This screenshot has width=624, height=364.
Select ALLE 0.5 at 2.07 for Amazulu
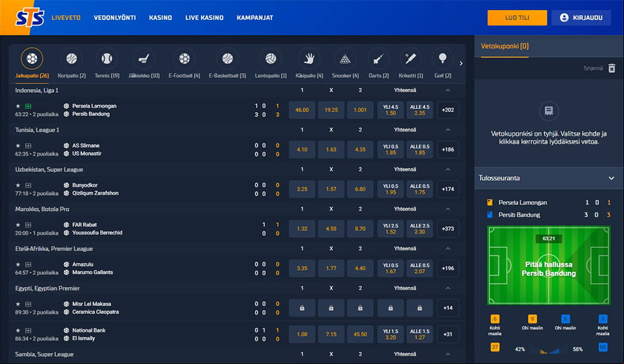click(419, 268)
